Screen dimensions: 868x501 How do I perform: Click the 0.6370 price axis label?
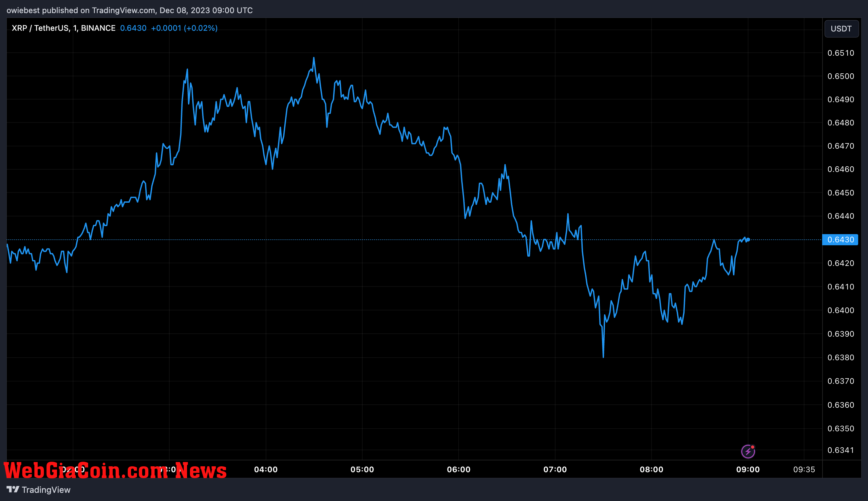(840, 381)
